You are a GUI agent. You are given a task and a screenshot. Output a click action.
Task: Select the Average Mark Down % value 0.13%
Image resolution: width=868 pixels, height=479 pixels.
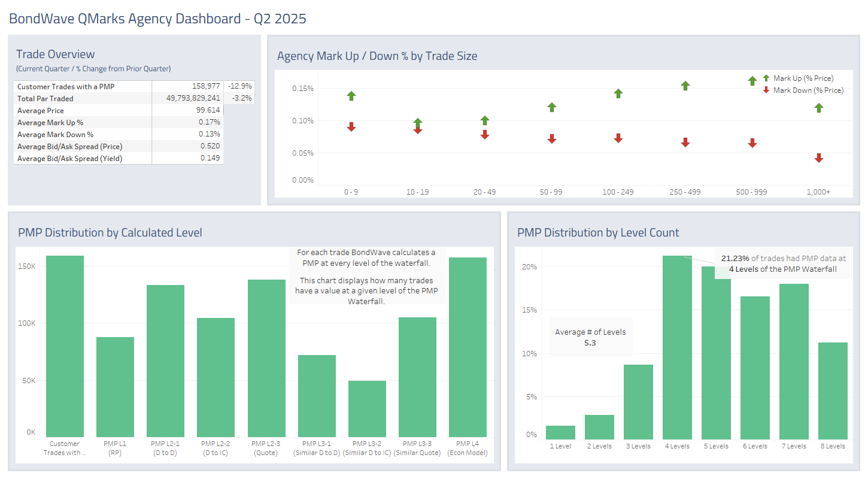pyautogui.click(x=210, y=135)
